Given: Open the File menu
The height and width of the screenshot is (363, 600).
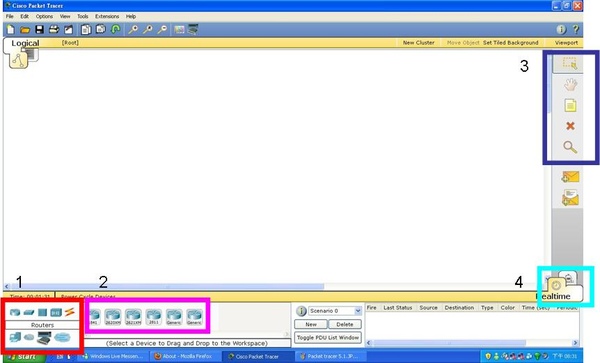Looking at the screenshot, I should click(x=10, y=16).
